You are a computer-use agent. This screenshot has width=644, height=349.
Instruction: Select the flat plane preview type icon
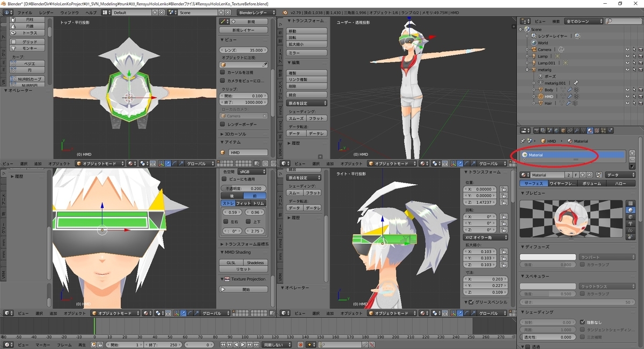[631, 203]
